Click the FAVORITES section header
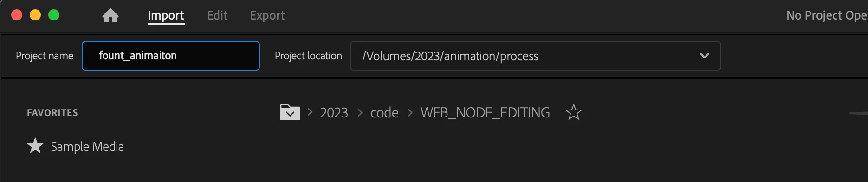 click(x=52, y=113)
